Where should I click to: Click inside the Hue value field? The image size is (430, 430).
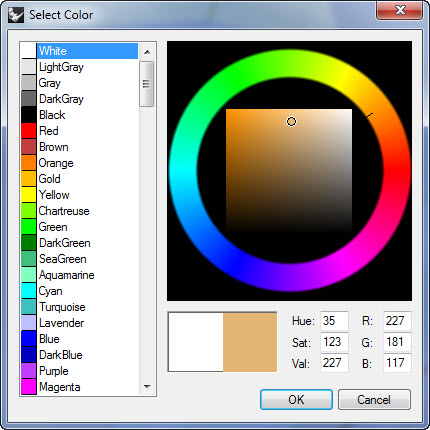334,321
